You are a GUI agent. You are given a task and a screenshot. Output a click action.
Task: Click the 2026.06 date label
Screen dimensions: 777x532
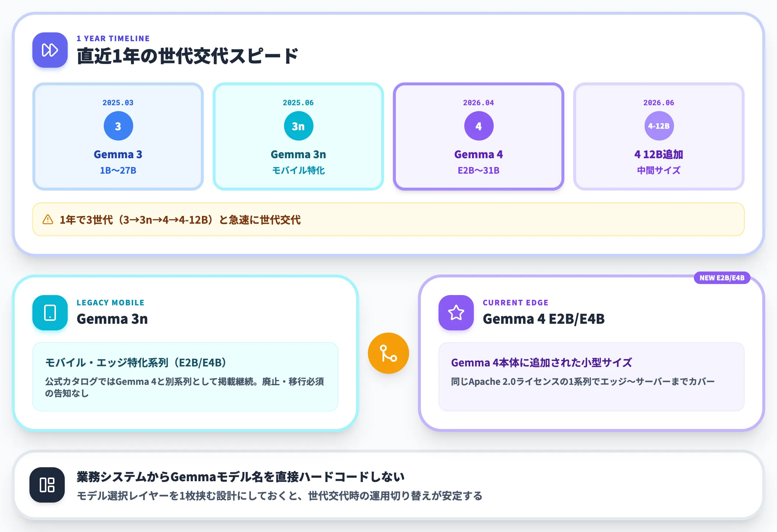(x=659, y=103)
